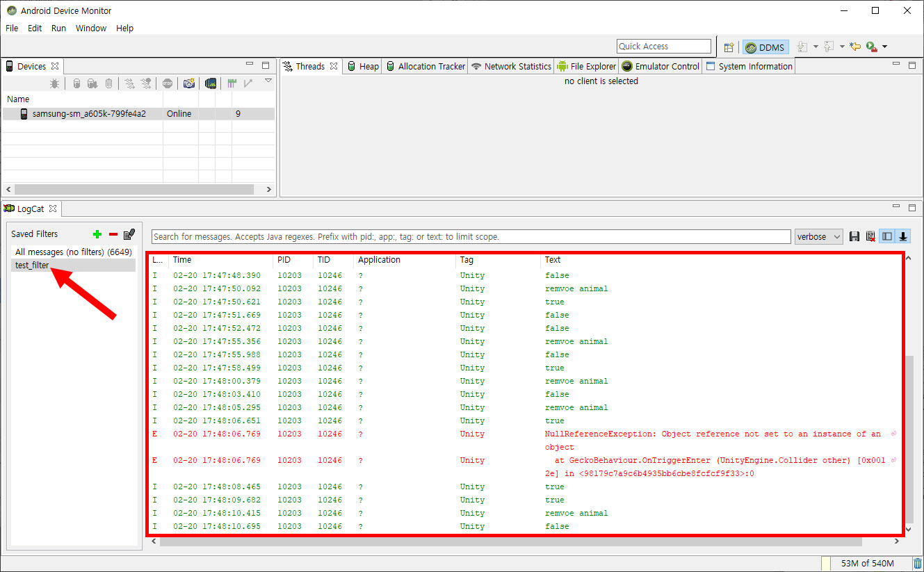
Task: Close the Threads view tab
Action: point(334,66)
